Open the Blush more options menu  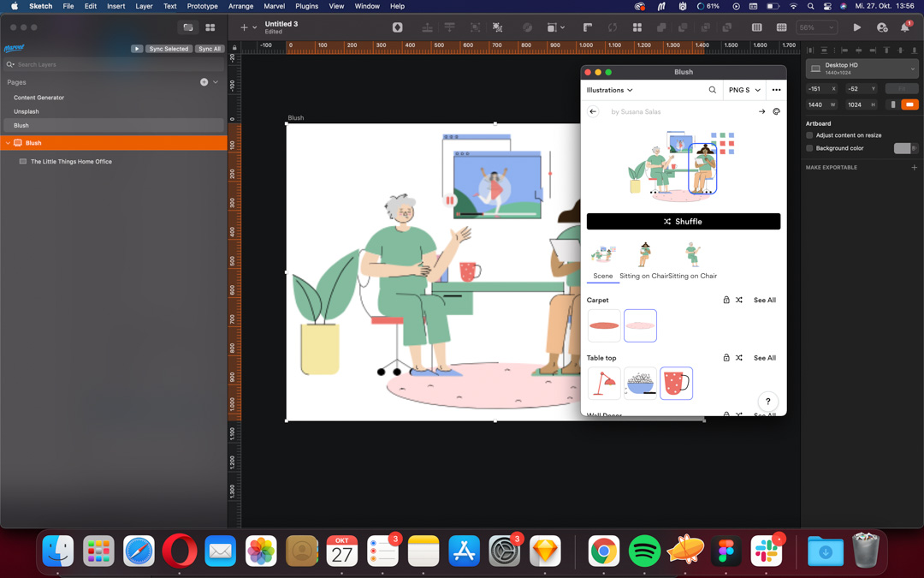[776, 90]
